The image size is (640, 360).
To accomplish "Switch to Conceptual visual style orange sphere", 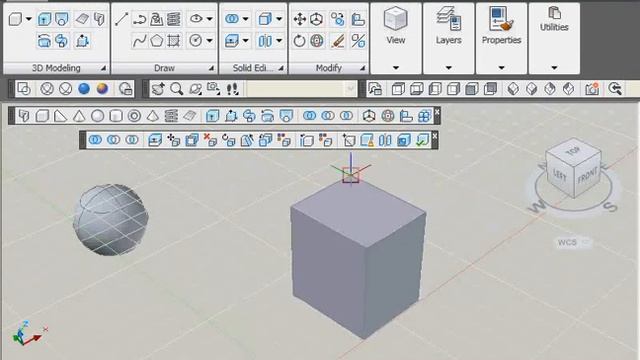I will tap(102, 89).
